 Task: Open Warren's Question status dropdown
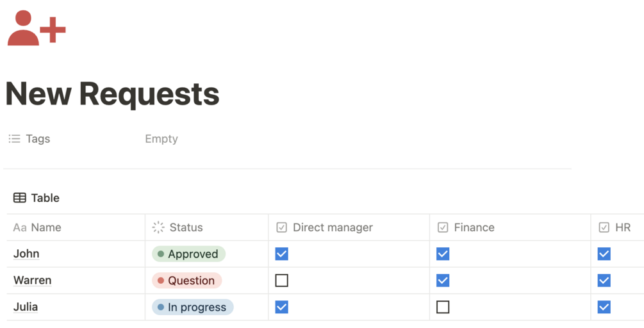tap(186, 281)
